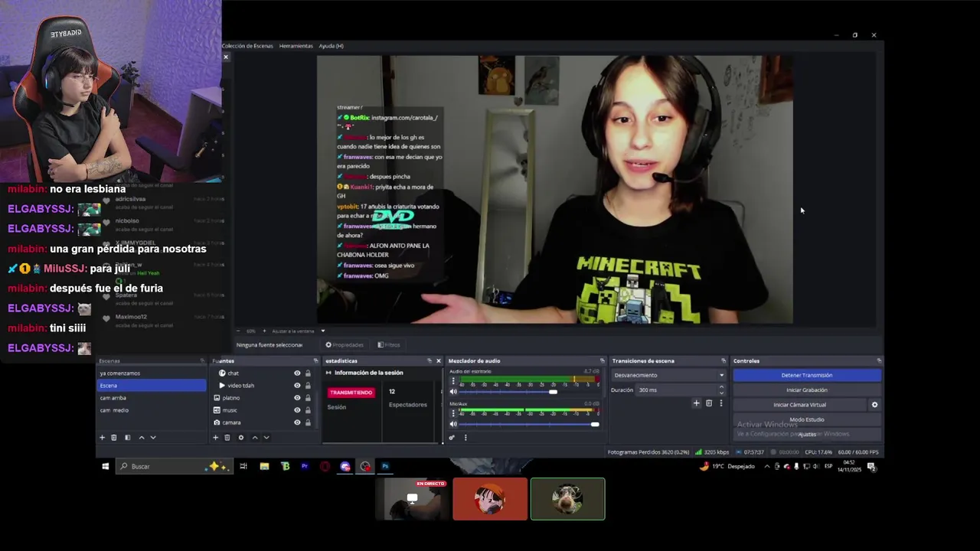The height and width of the screenshot is (551, 980).
Task: Add a new scene with the plus icon
Action: tap(102, 438)
